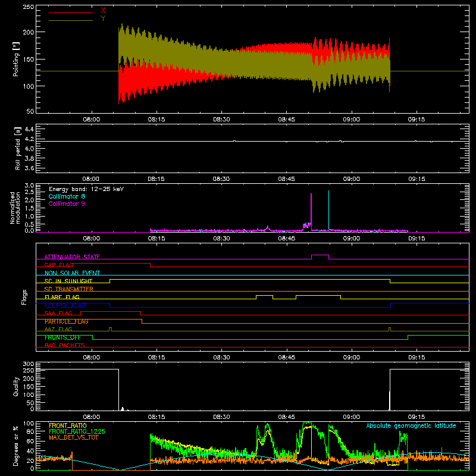
Task: Click the BAD_PACKETS flag label
Action: coord(65,345)
